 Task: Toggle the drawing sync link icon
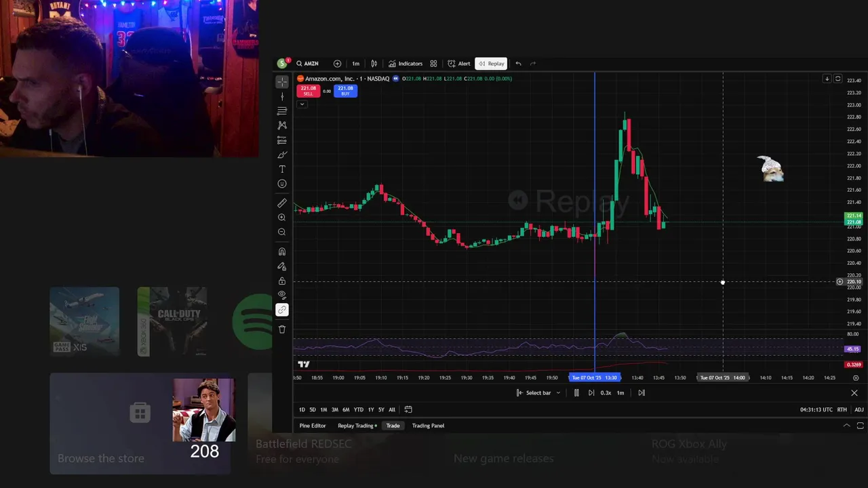click(282, 310)
